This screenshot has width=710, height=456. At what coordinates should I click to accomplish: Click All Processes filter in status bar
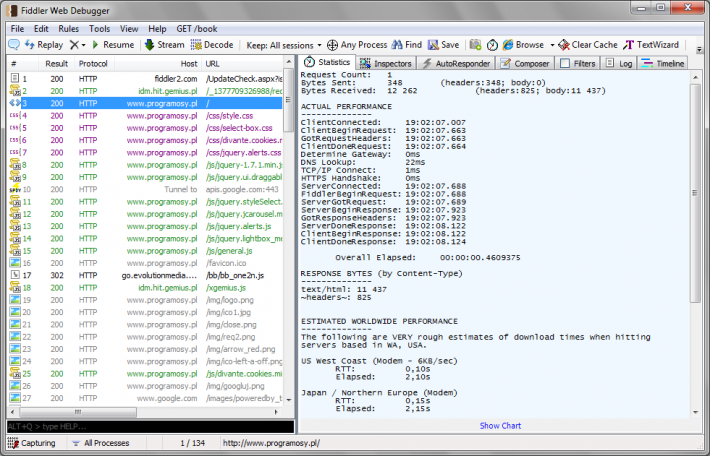(101, 443)
